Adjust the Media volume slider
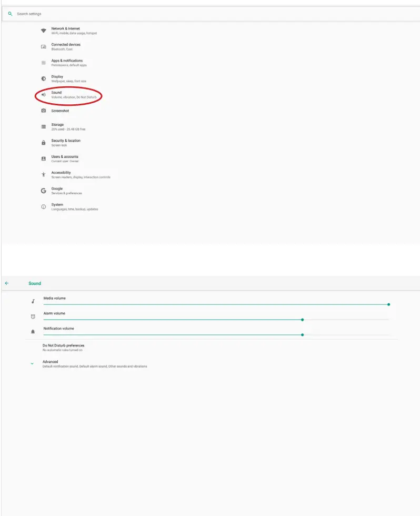The height and width of the screenshot is (516, 420). point(216,304)
